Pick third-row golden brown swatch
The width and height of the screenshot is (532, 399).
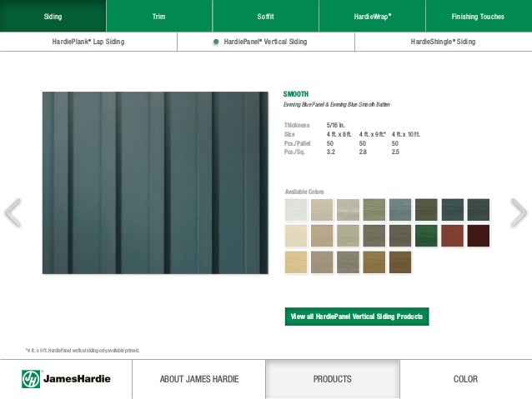[x=374, y=262]
